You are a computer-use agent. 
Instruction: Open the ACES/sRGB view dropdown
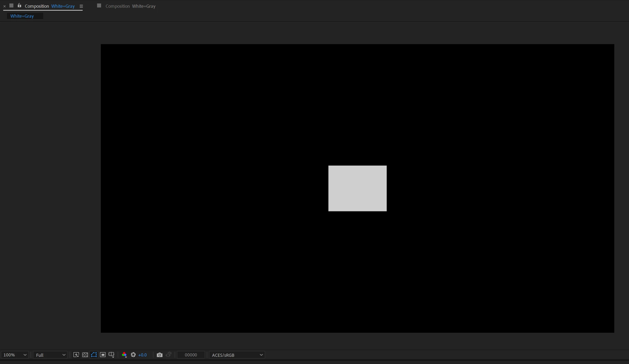237,355
